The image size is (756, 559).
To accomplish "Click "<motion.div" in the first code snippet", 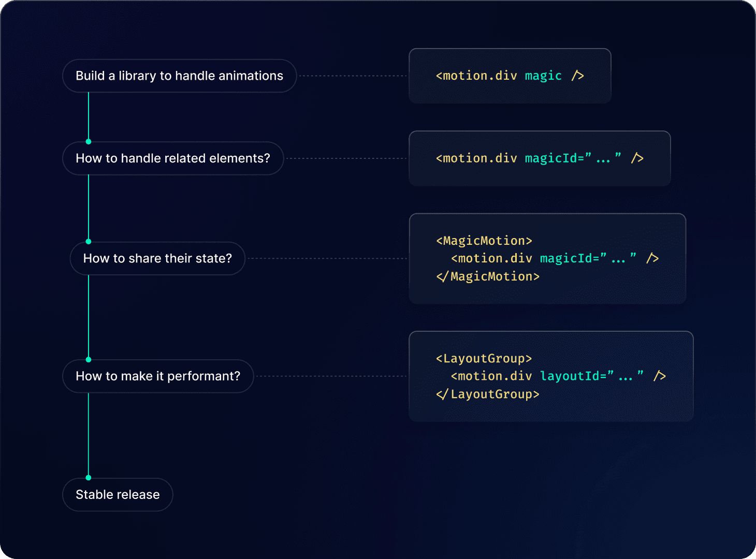I will (476, 76).
